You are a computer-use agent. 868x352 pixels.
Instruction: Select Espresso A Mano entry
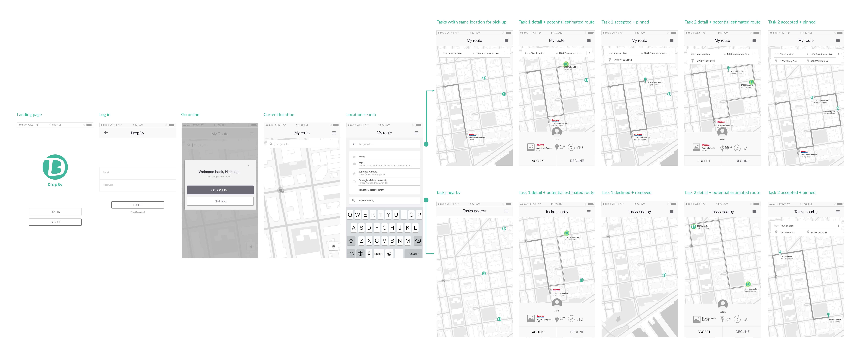click(384, 173)
